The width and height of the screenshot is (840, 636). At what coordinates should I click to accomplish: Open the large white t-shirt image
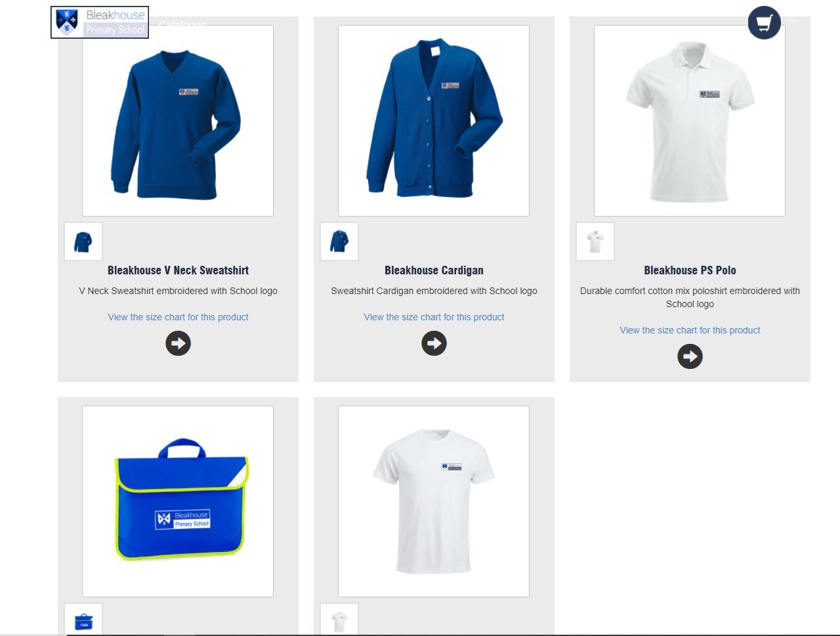click(434, 501)
